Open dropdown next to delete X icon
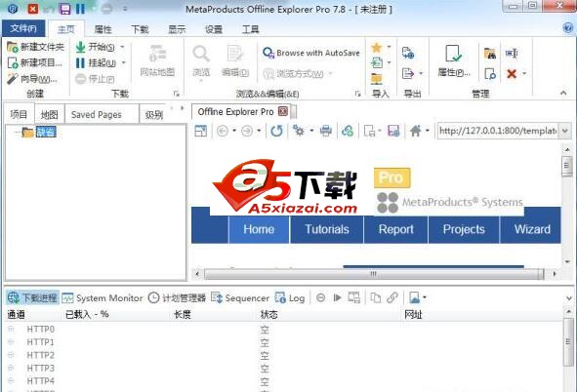The image size is (577, 392). coord(524,74)
